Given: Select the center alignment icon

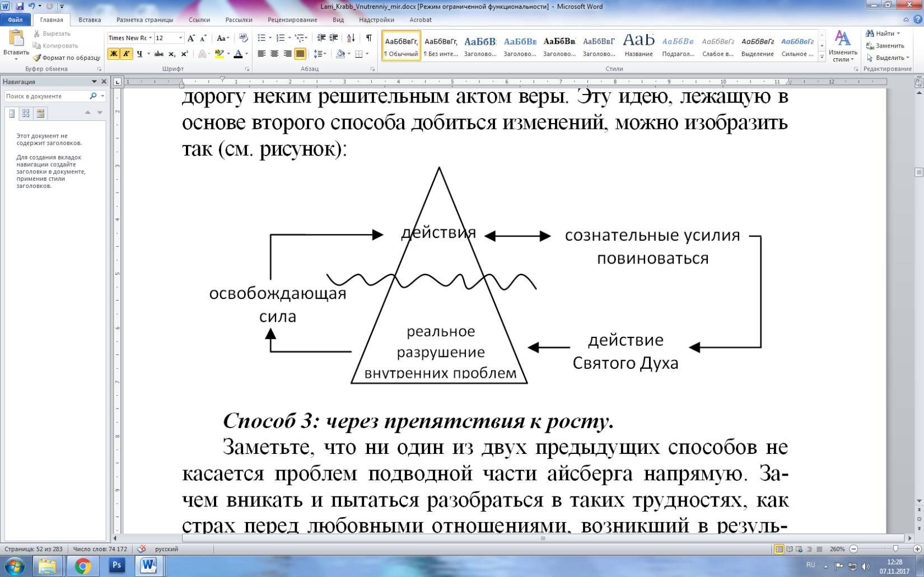Looking at the screenshot, I should pyautogui.click(x=274, y=54).
